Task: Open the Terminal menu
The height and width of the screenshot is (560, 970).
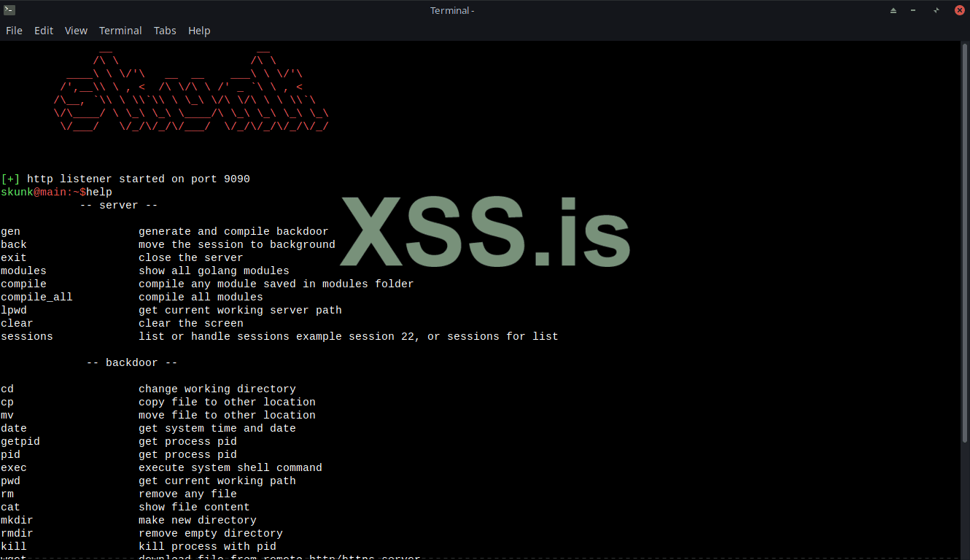Action: coord(120,31)
